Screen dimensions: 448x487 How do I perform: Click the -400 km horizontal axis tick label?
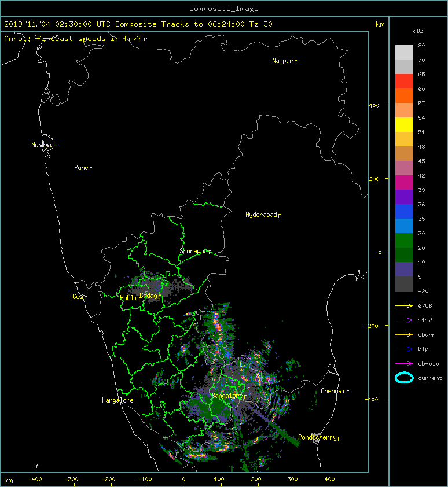(x=35, y=479)
